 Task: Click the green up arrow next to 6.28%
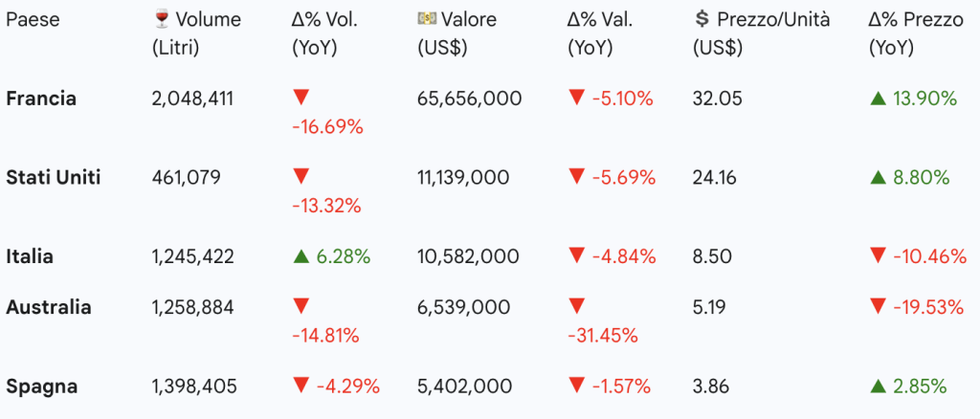(x=301, y=256)
